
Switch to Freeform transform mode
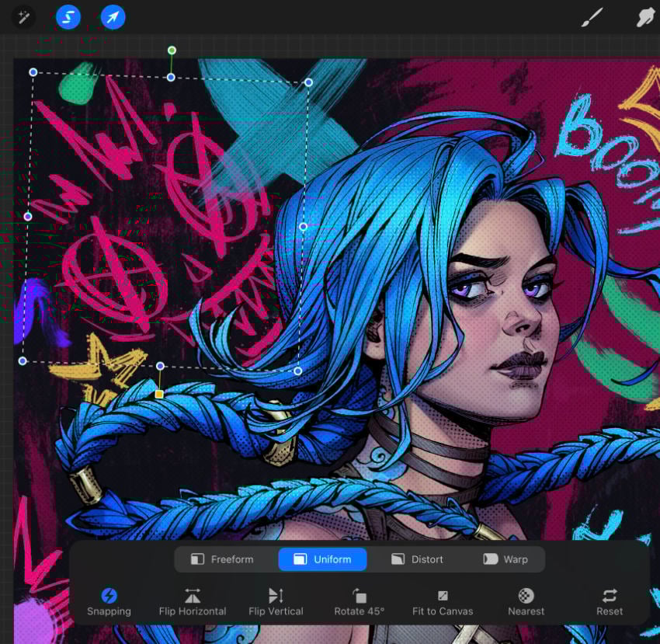coord(222,559)
